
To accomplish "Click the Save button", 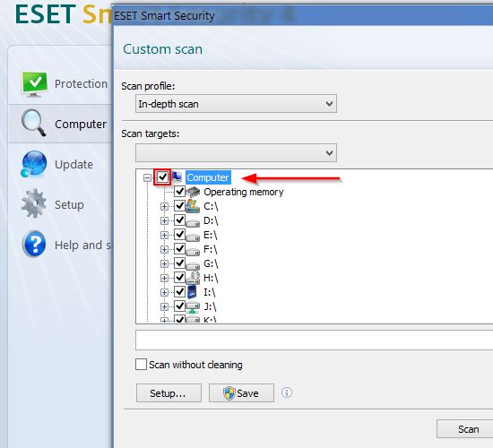I will click(x=241, y=393).
